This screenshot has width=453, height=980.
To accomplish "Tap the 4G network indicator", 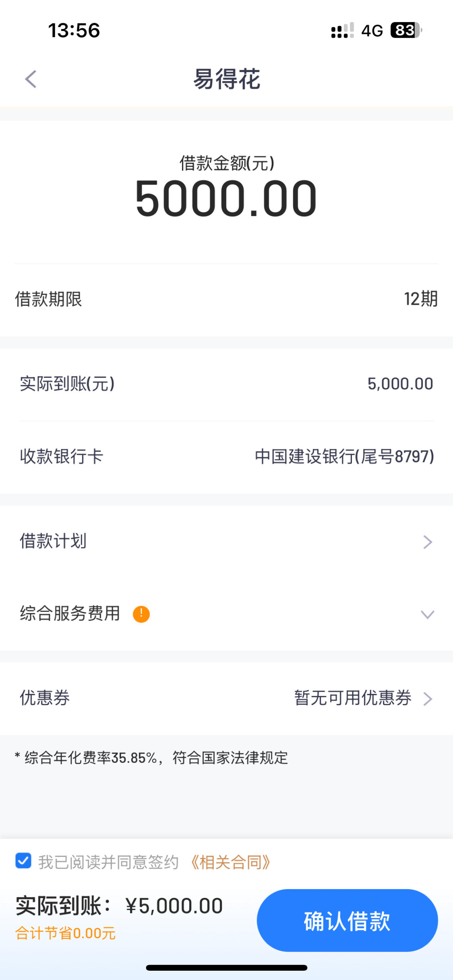I will [x=372, y=31].
